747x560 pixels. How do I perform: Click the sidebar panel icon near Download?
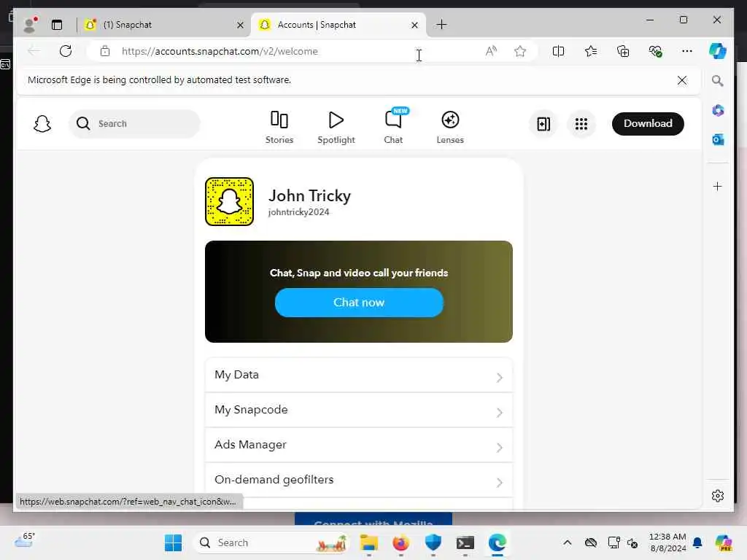pos(543,124)
